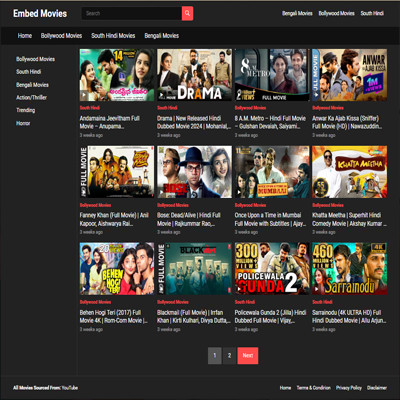The image size is (400, 400).
Task: Open Policewala Gunda 2 thumbnail
Action: [x=272, y=269]
